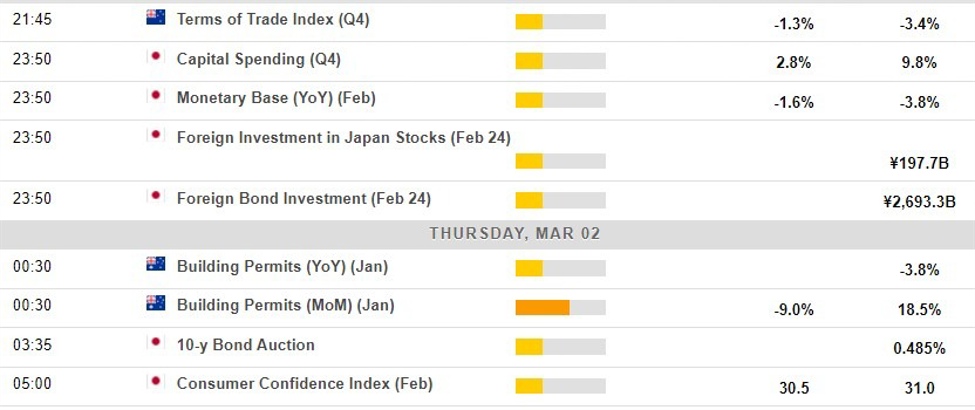975x410 pixels.
Task: Click Japan flag next to 10-y Bond Auction
Action: [x=155, y=343]
